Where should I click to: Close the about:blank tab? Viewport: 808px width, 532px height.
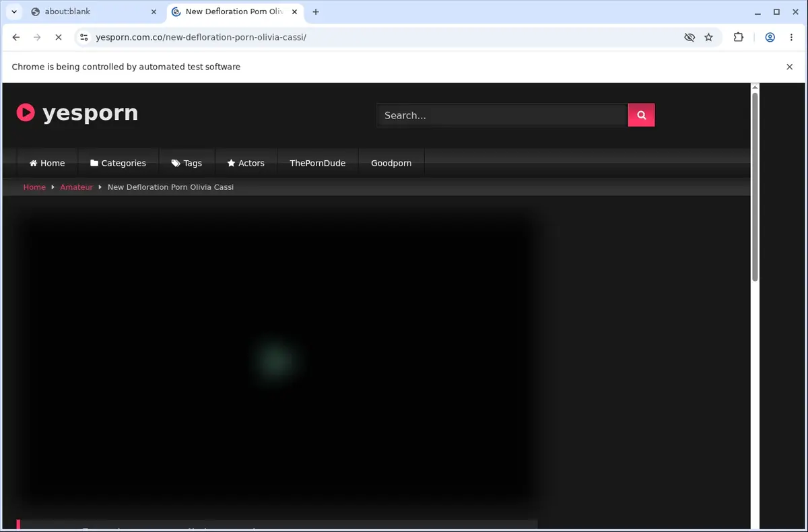pyautogui.click(x=154, y=11)
